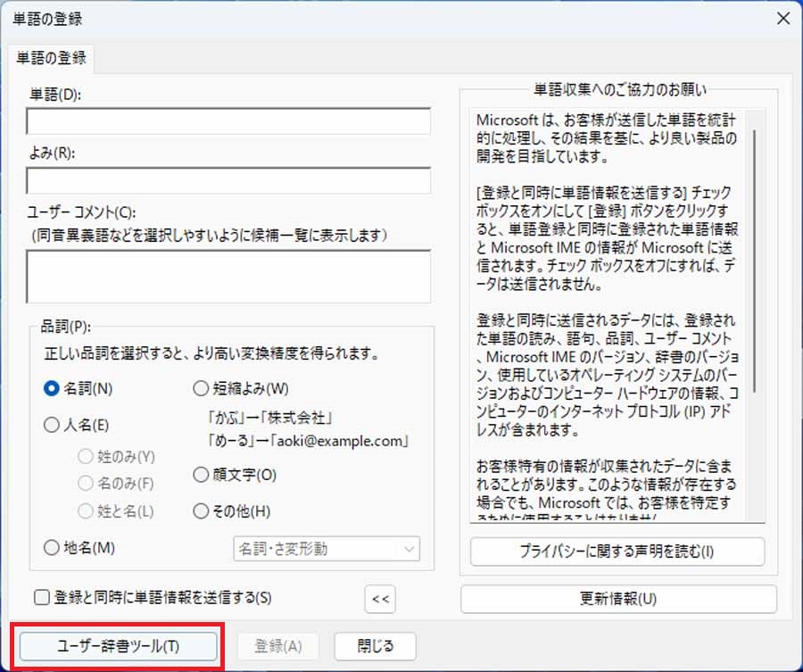
Task: Click the example text aoki@example.com
Action: (x=343, y=441)
